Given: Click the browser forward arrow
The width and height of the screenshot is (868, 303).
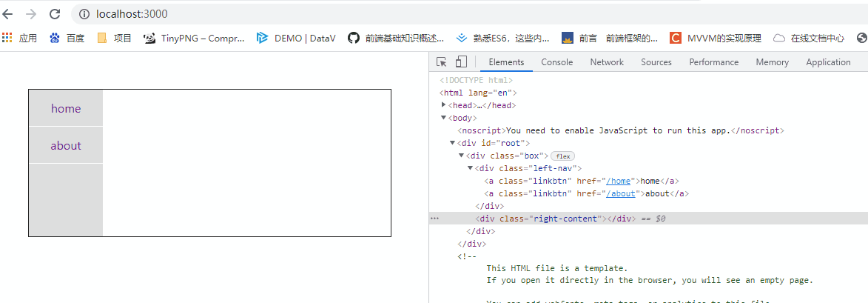Looking at the screenshot, I should [32, 14].
